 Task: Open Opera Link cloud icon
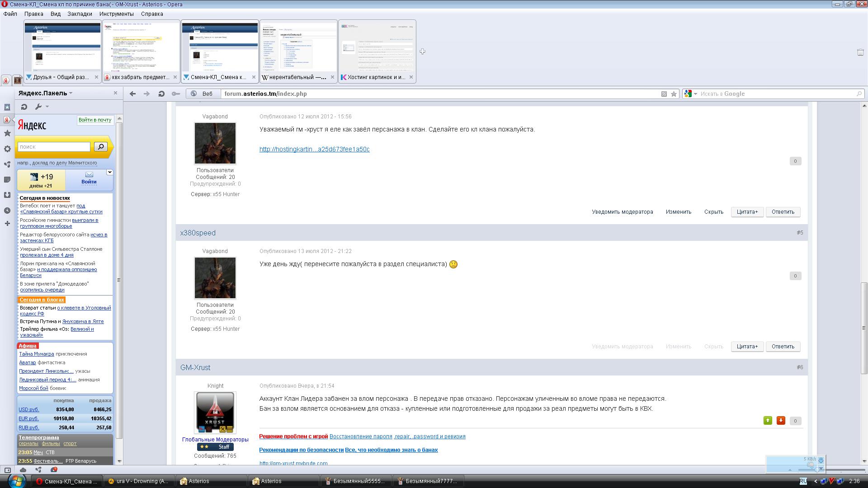pyautogui.click(x=23, y=470)
